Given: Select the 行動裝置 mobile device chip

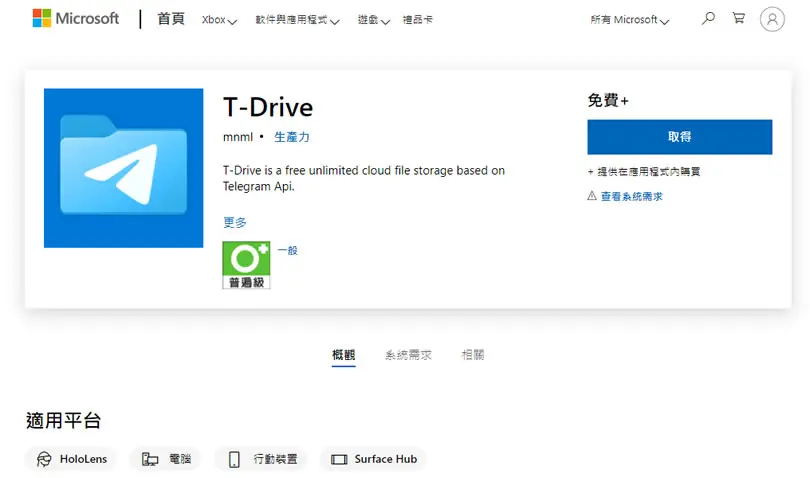Looking at the screenshot, I should click(261, 459).
